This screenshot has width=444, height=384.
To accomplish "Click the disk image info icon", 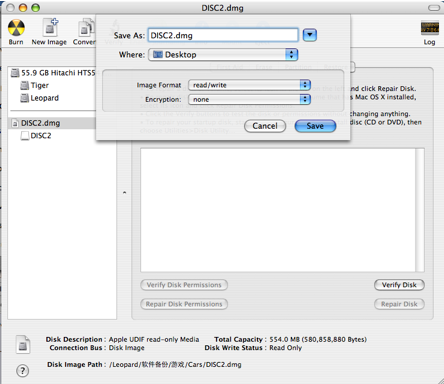I will [23, 344].
